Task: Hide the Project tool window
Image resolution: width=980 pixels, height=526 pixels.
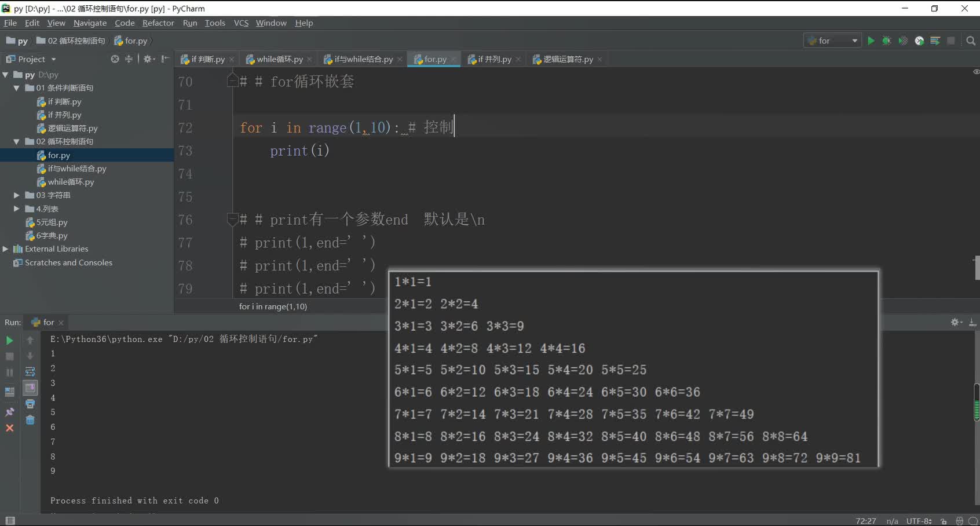Action: coord(165,59)
